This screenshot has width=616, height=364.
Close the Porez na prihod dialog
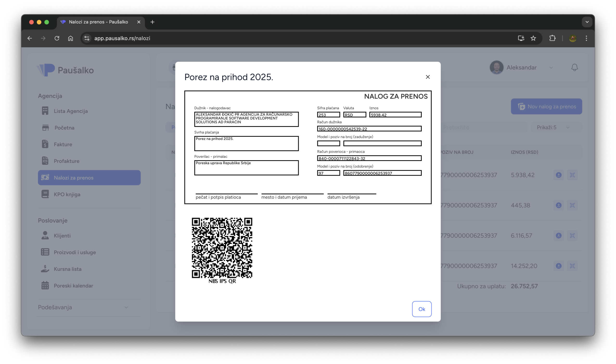428,77
